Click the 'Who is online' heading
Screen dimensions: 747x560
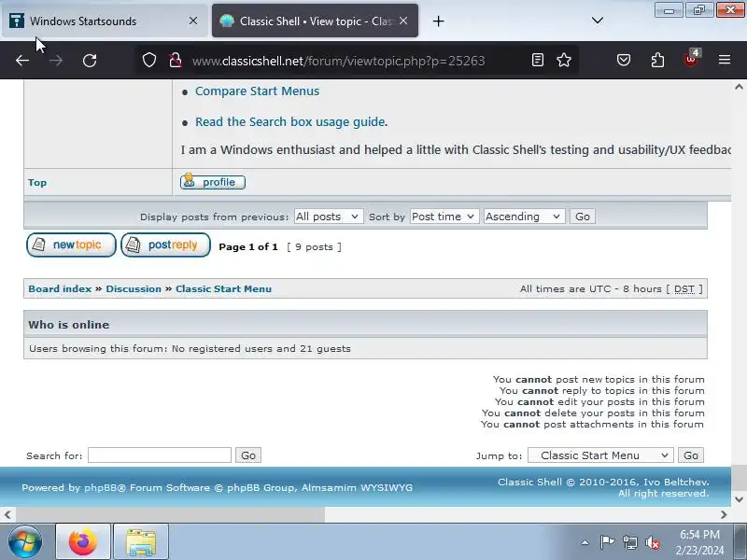(x=68, y=325)
